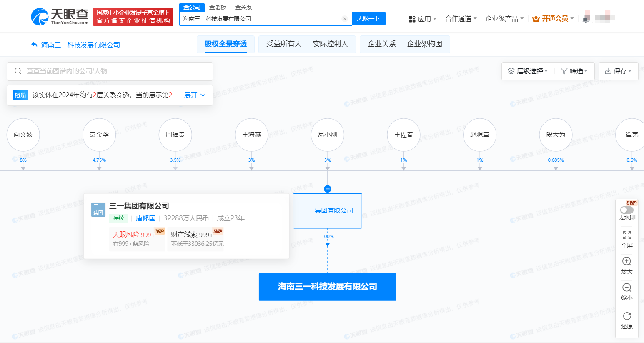The image size is (644, 343).
Task: Select the 企业架构图 tab
Action: 426,44
